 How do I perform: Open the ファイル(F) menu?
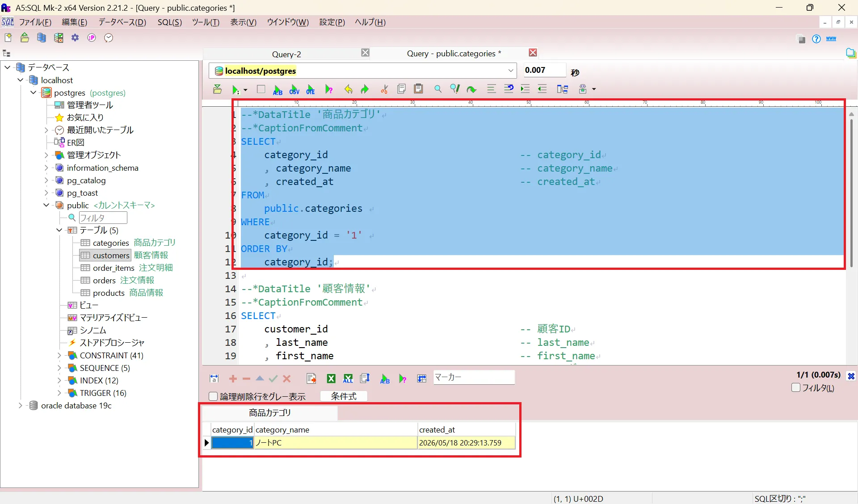35,22
